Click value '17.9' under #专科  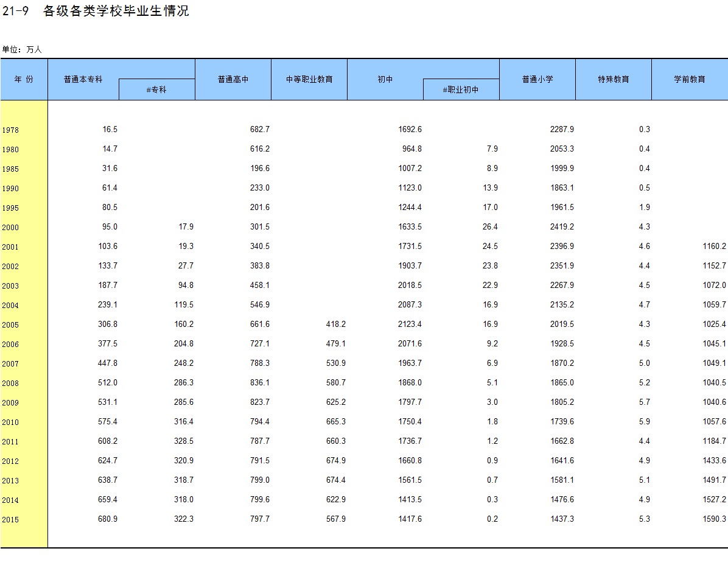point(186,227)
